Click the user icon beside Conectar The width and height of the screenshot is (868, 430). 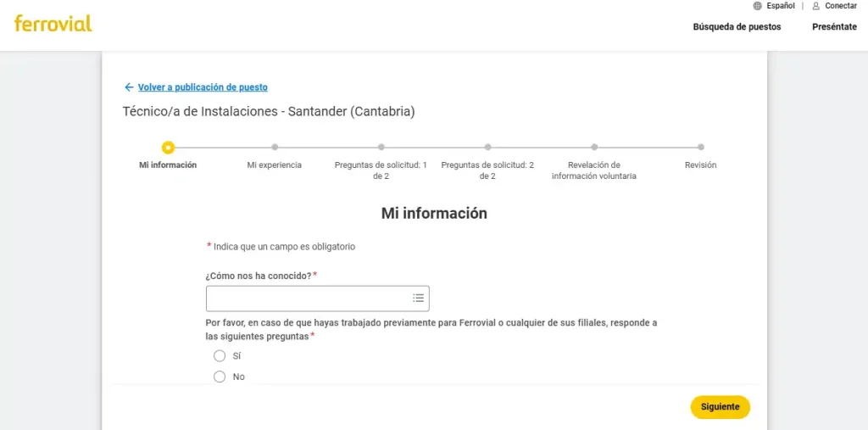[x=816, y=6]
